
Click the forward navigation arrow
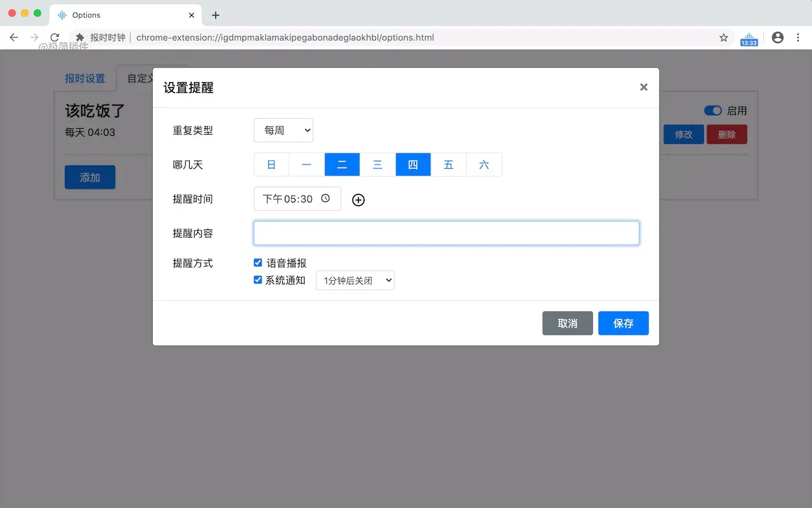pyautogui.click(x=34, y=37)
